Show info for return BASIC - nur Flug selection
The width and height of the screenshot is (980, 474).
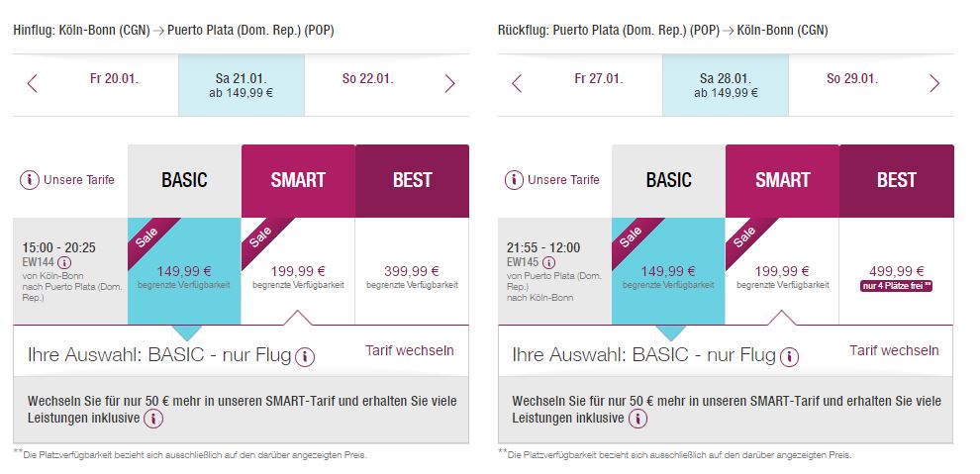[x=789, y=357]
